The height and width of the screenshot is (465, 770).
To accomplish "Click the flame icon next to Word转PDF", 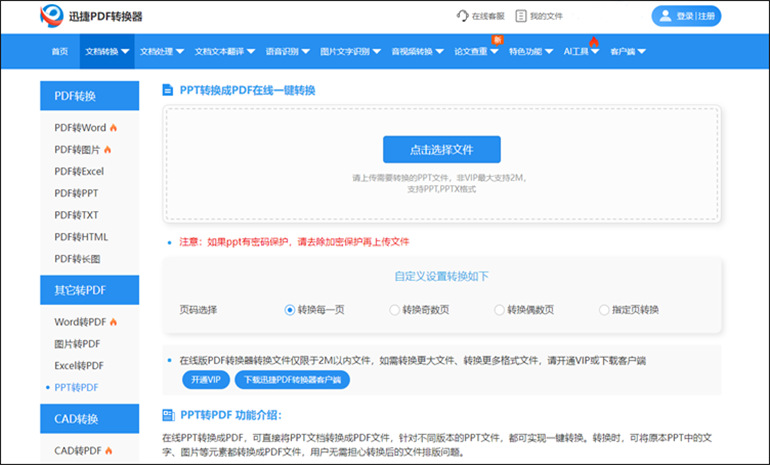I will coord(113,322).
